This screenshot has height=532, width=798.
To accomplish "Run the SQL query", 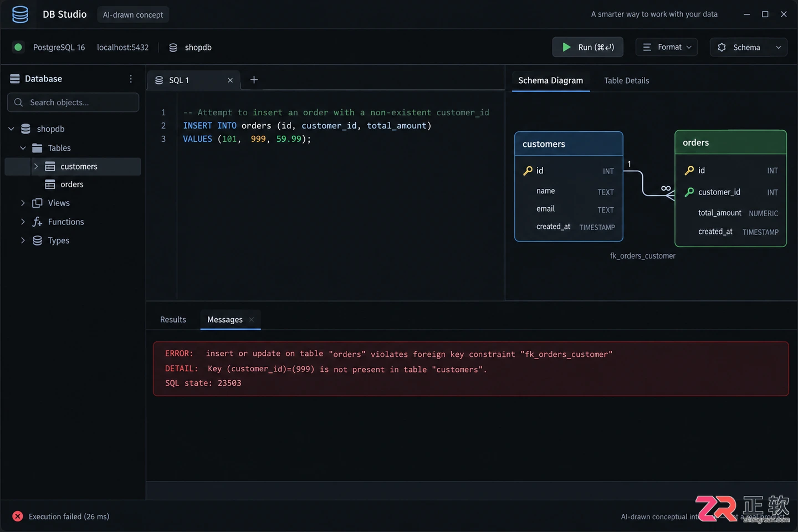I will pos(587,47).
